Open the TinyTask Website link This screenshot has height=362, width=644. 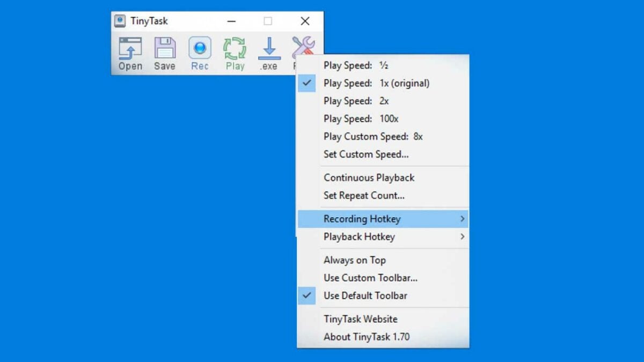(x=360, y=319)
